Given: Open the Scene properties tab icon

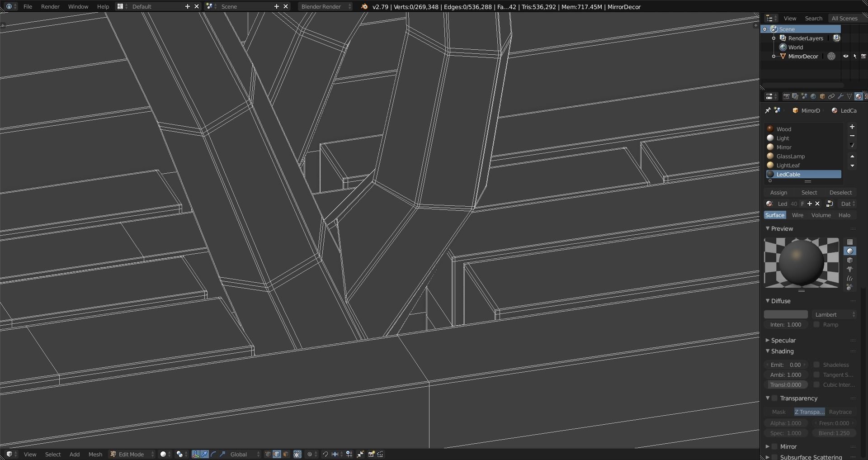Looking at the screenshot, I should 804,96.
